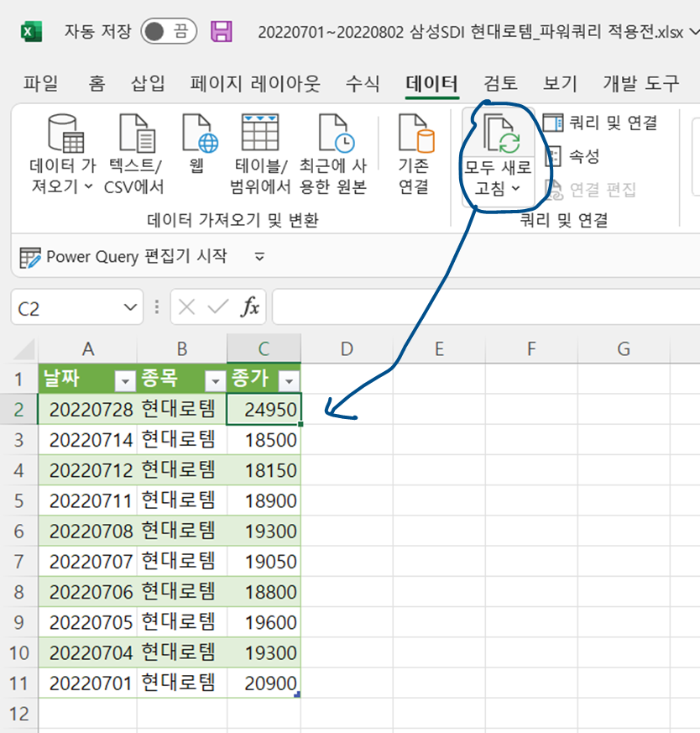Screen dimensions: 700x733
Task: Cancel entry with formula bar X
Action: point(187,307)
